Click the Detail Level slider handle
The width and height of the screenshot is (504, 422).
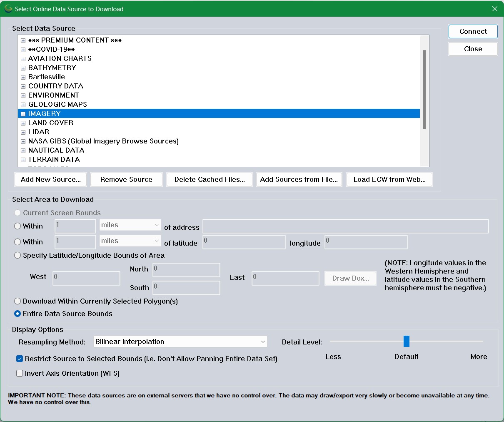point(407,341)
